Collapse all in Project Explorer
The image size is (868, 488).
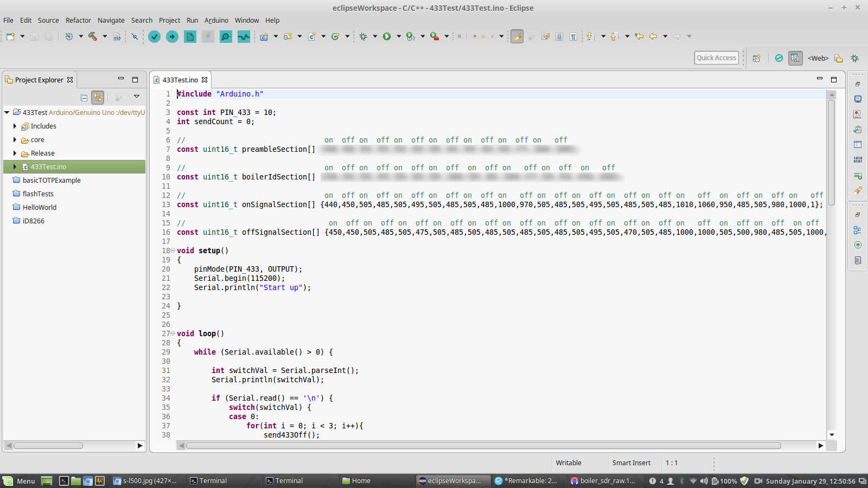pos(84,98)
